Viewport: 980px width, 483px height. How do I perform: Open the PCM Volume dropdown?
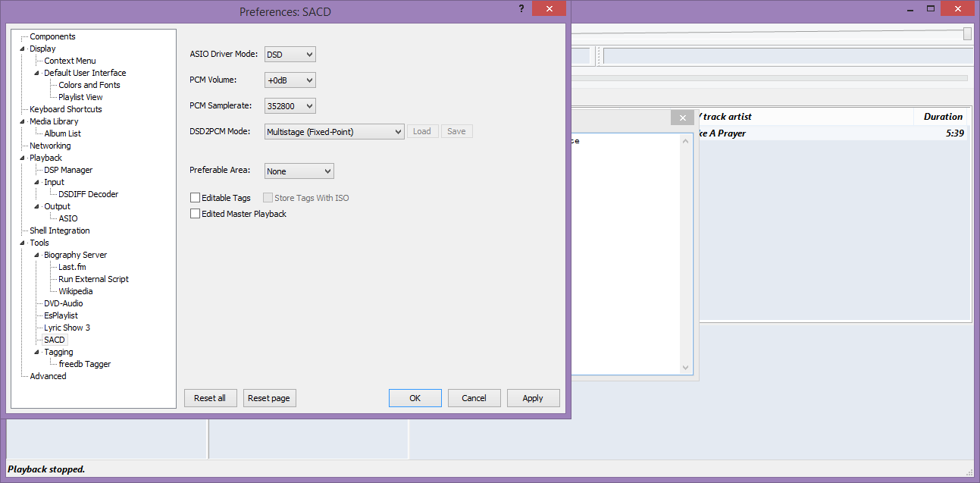pyautogui.click(x=290, y=80)
